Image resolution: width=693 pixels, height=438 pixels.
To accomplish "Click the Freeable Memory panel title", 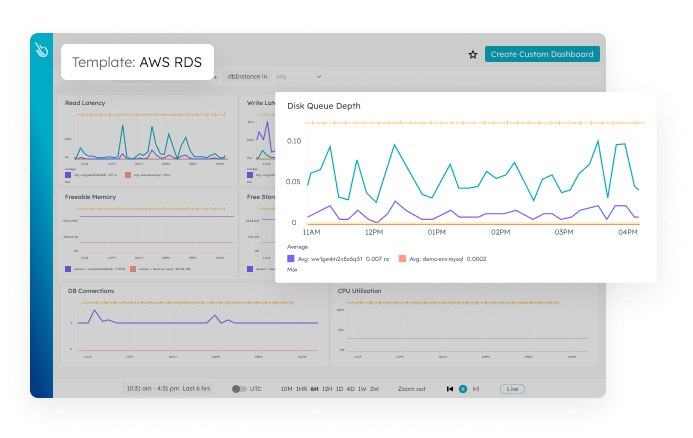I will point(90,197).
